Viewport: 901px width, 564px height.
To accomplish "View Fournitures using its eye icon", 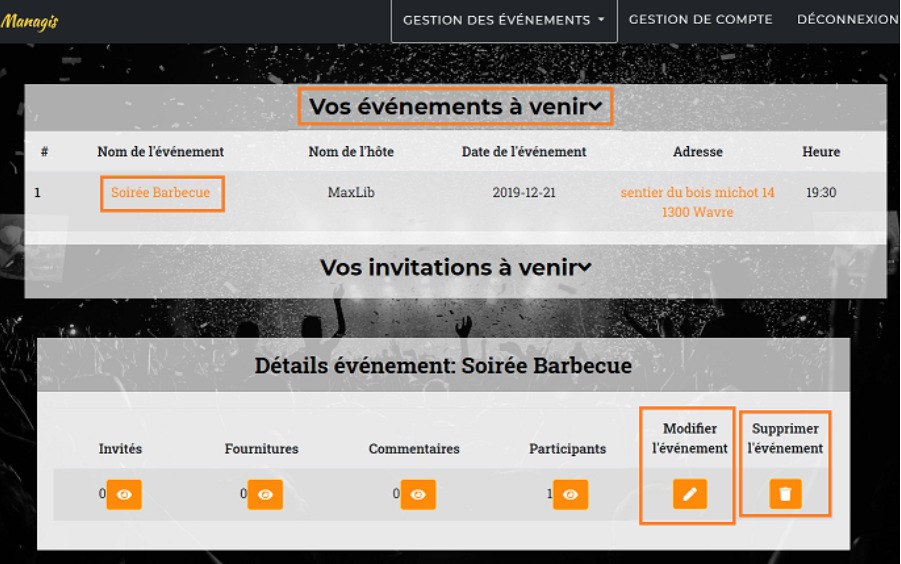I will coord(265,494).
